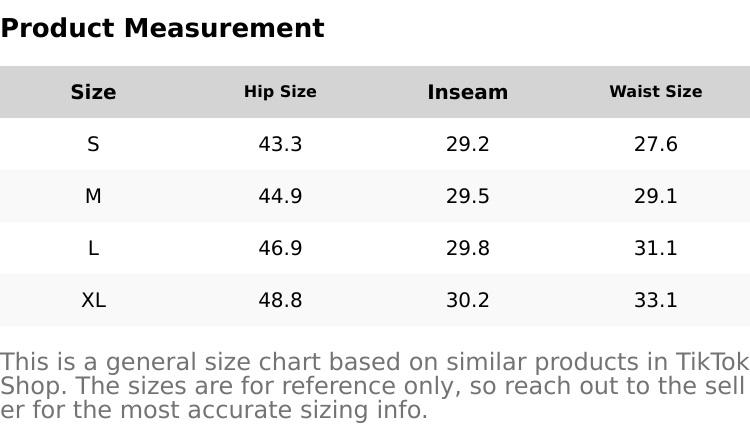Click the Hip Size column header

(x=280, y=92)
